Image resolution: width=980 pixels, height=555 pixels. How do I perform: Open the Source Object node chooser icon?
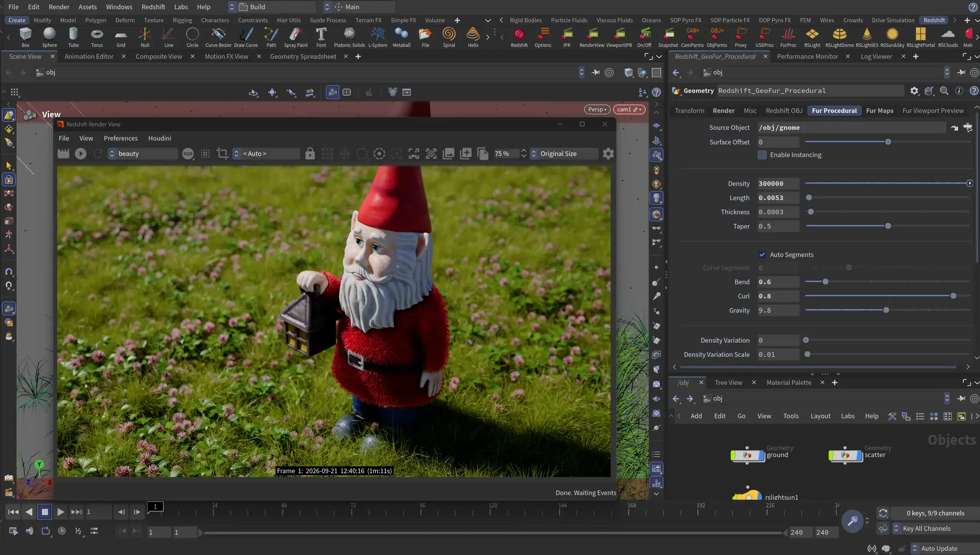click(x=968, y=128)
